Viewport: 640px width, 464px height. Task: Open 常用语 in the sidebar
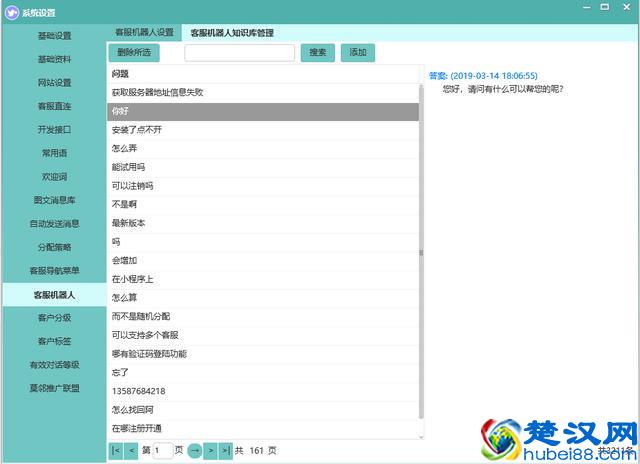[x=54, y=153]
